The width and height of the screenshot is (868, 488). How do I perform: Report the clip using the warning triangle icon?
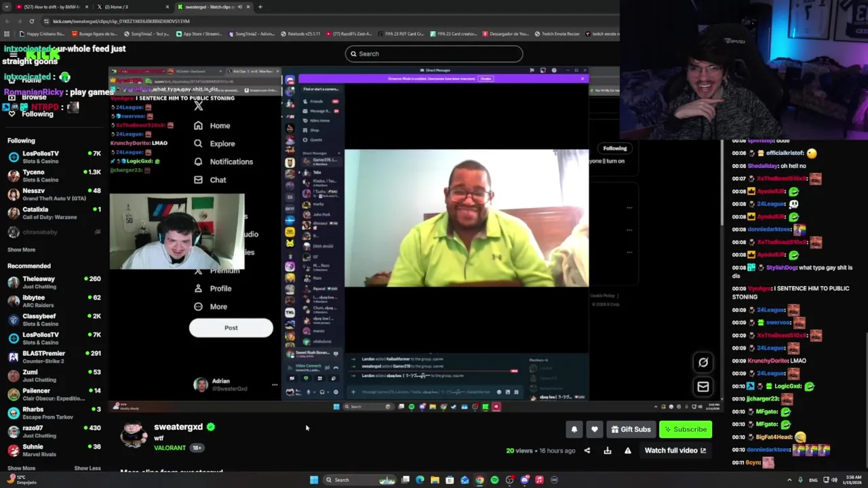[628, 451]
